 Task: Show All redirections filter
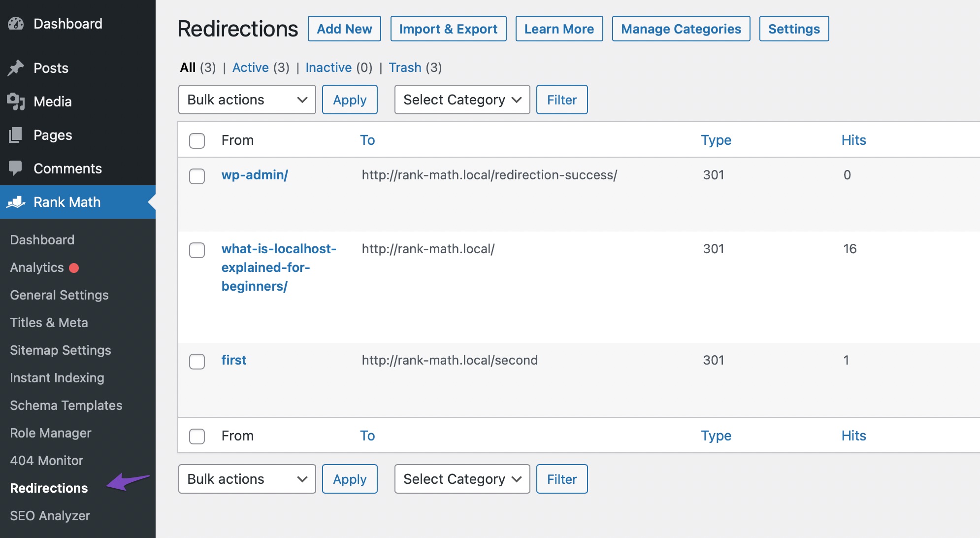(x=188, y=67)
